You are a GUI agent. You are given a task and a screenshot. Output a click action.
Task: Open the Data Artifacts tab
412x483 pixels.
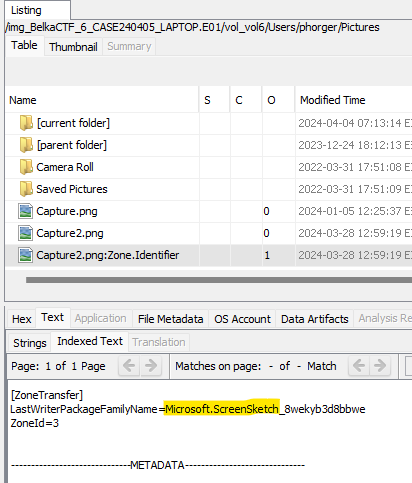pyautogui.click(x=315, y=319)
